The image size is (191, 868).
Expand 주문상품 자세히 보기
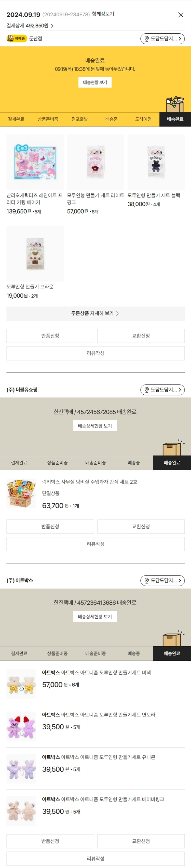point(95,313)
